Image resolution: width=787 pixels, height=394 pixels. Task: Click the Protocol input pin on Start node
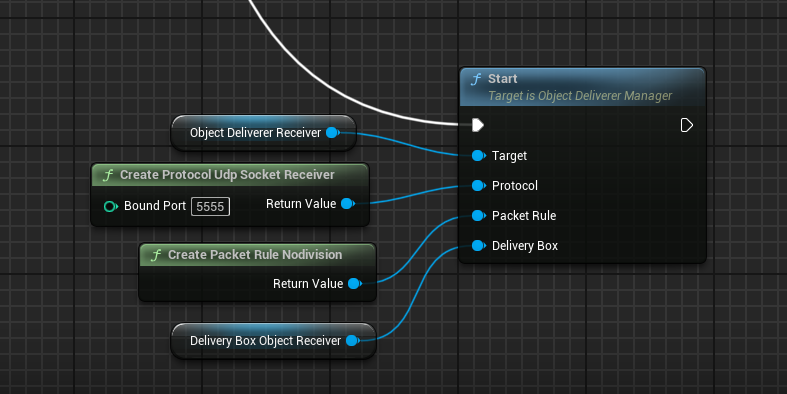[479, 186]
